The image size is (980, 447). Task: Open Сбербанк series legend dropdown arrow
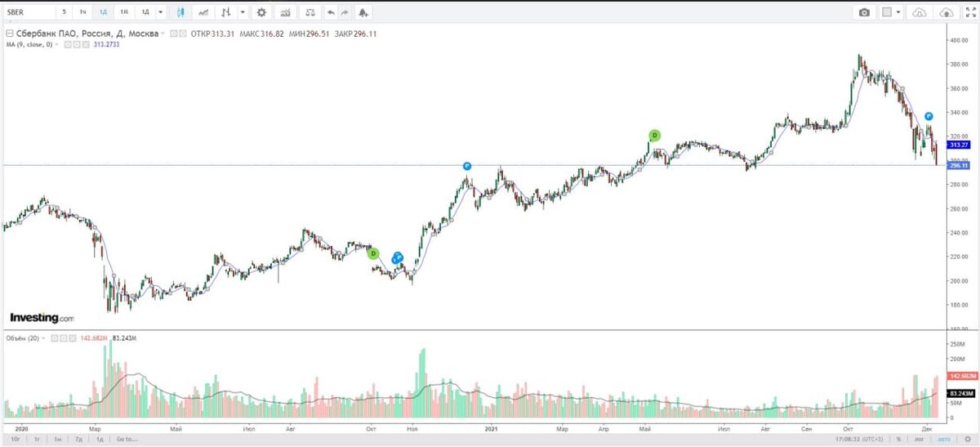tap(163, 34)
